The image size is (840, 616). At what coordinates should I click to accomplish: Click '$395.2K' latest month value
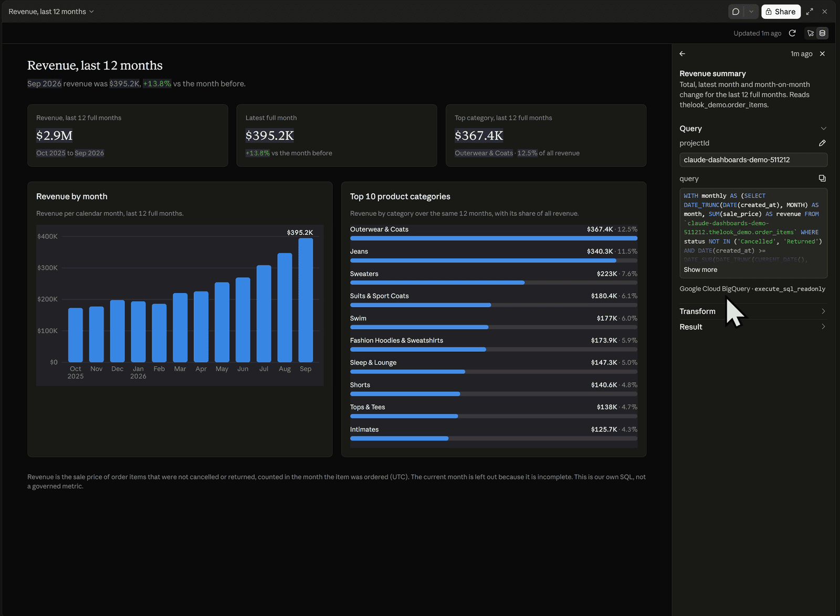270,135
